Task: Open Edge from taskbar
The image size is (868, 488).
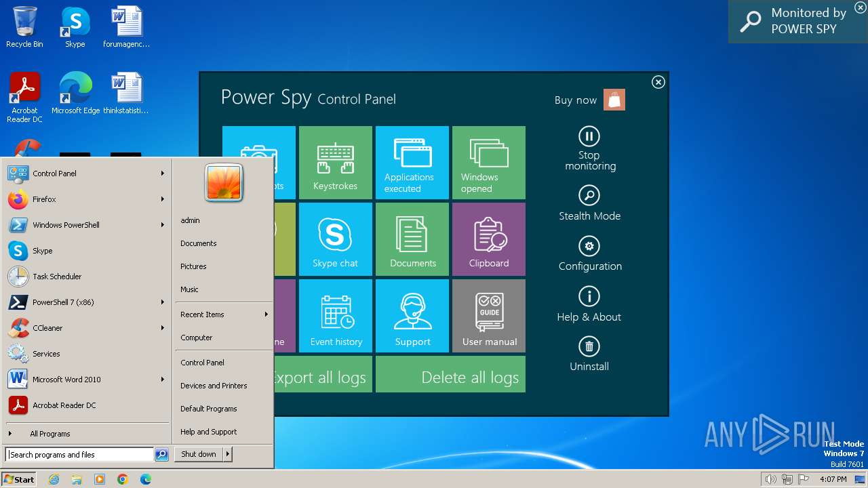Action: pos(146,479)
